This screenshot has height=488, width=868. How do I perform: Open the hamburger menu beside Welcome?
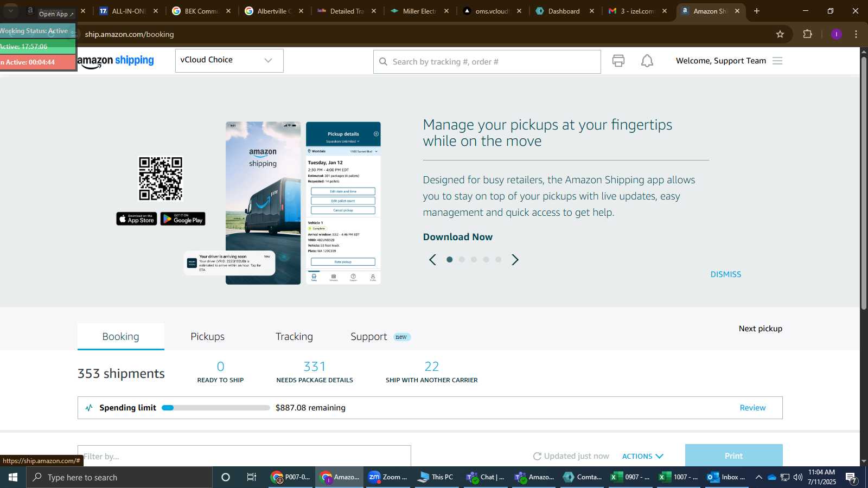pos(777,61)
